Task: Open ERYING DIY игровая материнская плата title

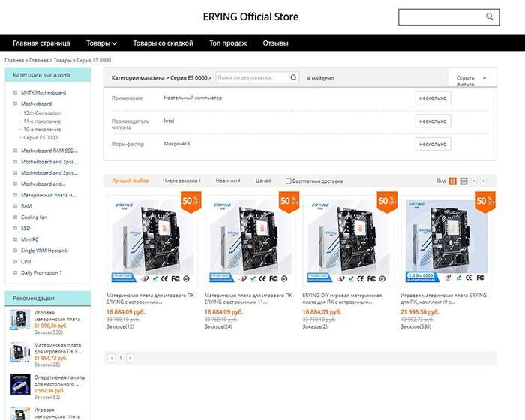Action: [x=342, y=298]
